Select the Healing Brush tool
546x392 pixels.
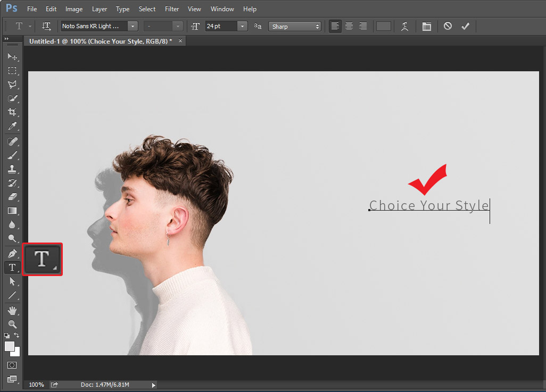pyautogui.click(x=12, y=141)
